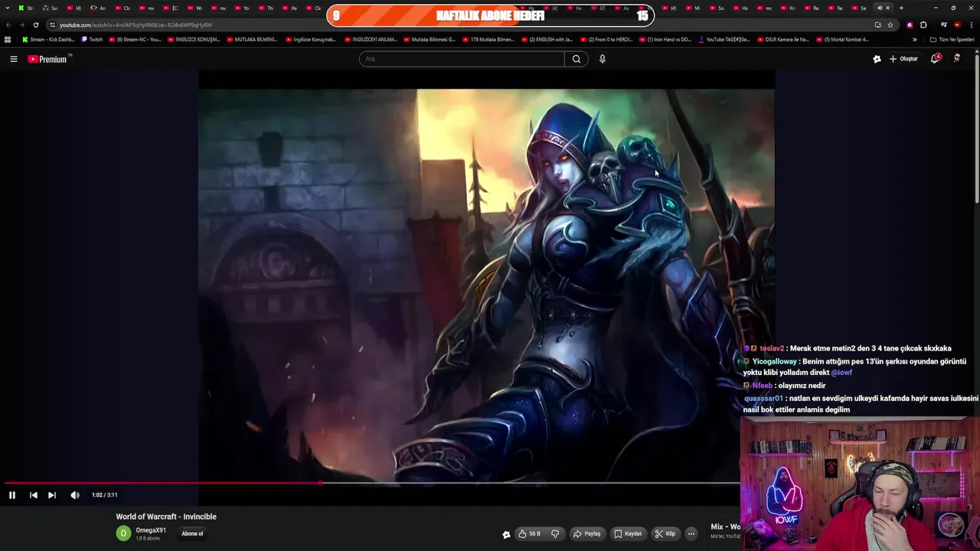The width and height of the screenshot is (980, 551).
Task: Save the video using Kaydet
Action: 628,533
